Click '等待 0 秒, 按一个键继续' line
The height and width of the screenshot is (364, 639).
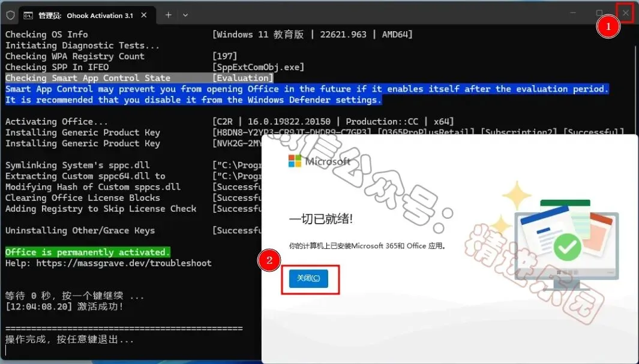tap(74, 296)
